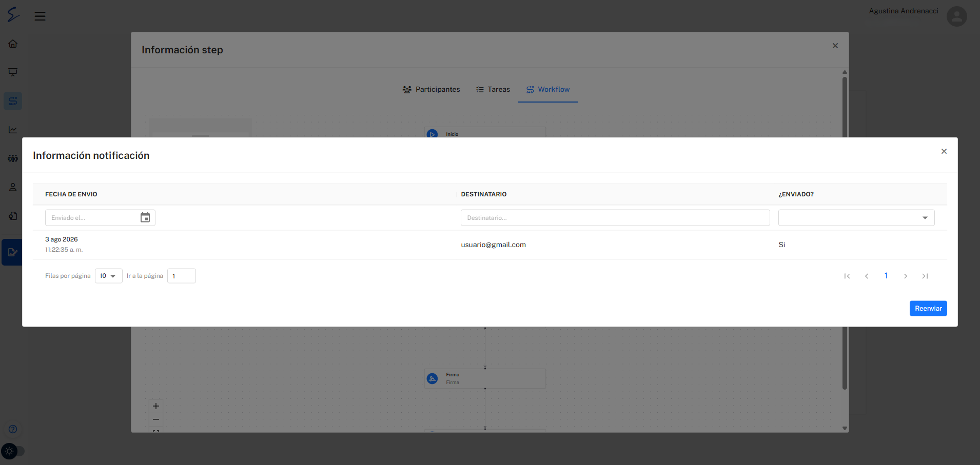Open the user avatar menu
The height and width of the screenshot is (465, 980).
click(x=956, y=16)
